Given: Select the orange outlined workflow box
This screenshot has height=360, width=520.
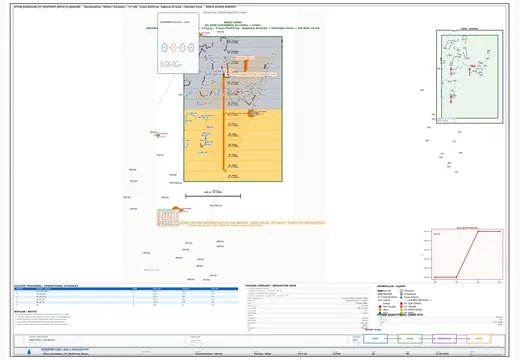Looking at the screenshot, I should click(479, 339).
